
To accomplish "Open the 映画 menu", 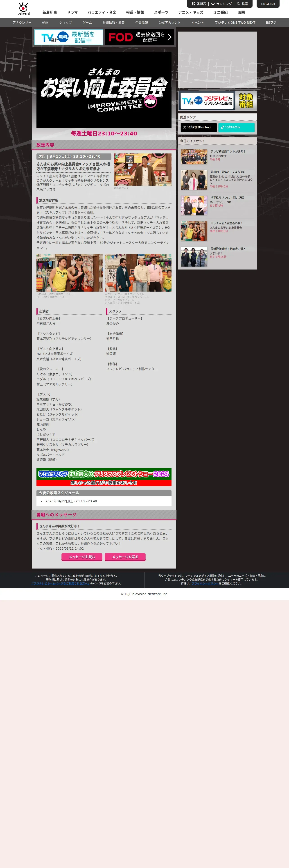I will (241, 12).
